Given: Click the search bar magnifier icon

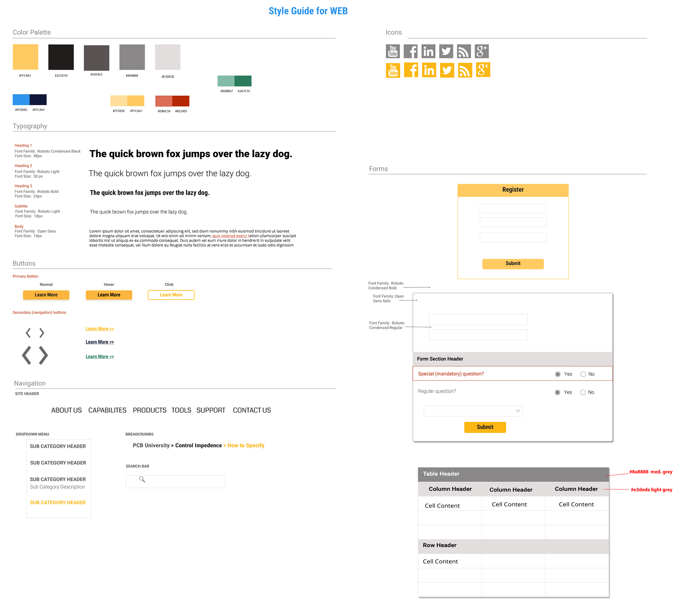Looking at the screenshot, I should [142, 479].
